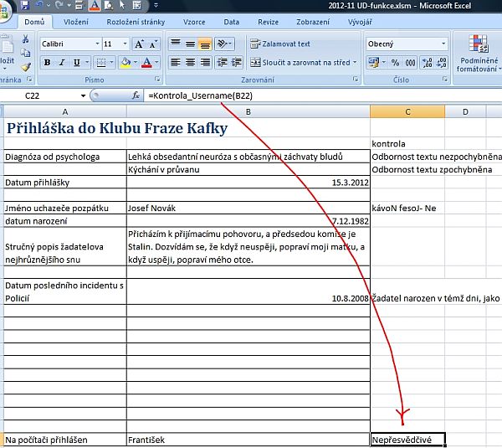This screenshot has height=448, width=502.
Task: Redo the last undone action
Action: 59,4
